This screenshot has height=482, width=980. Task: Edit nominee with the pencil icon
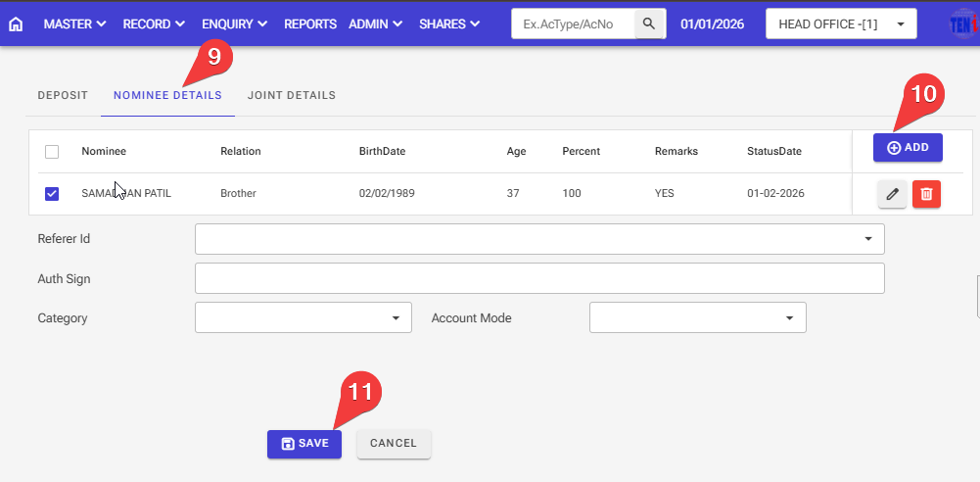point(891,194)
